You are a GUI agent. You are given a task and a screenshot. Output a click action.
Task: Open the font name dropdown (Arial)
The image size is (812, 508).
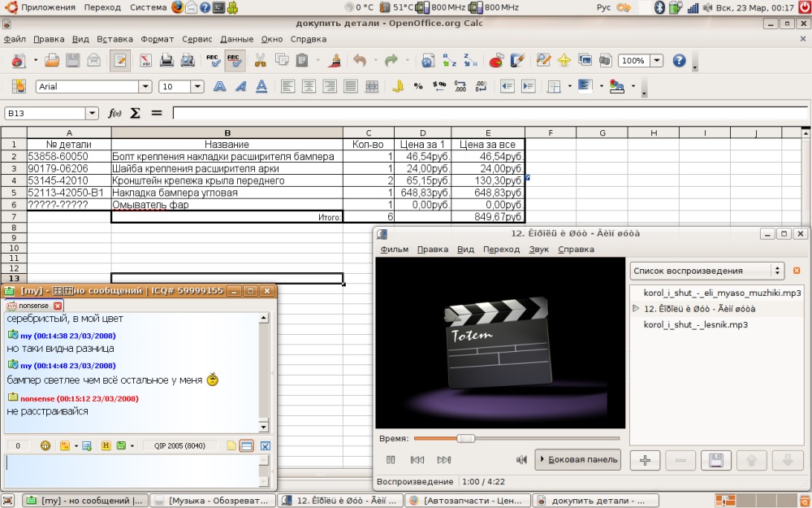coord(145,87)
